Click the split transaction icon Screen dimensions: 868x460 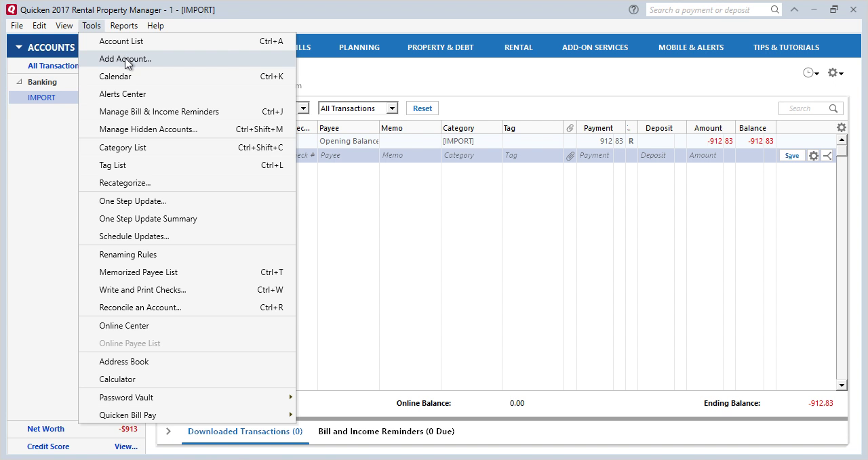827,156
